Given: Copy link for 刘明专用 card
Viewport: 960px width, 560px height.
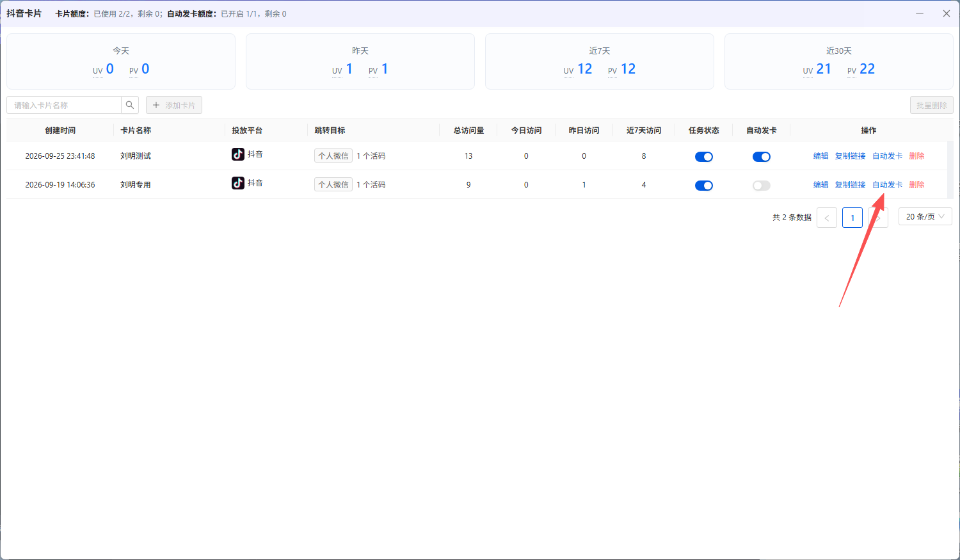Looking at the screenshot, I should pyautogui.click(x=851, y=185).
